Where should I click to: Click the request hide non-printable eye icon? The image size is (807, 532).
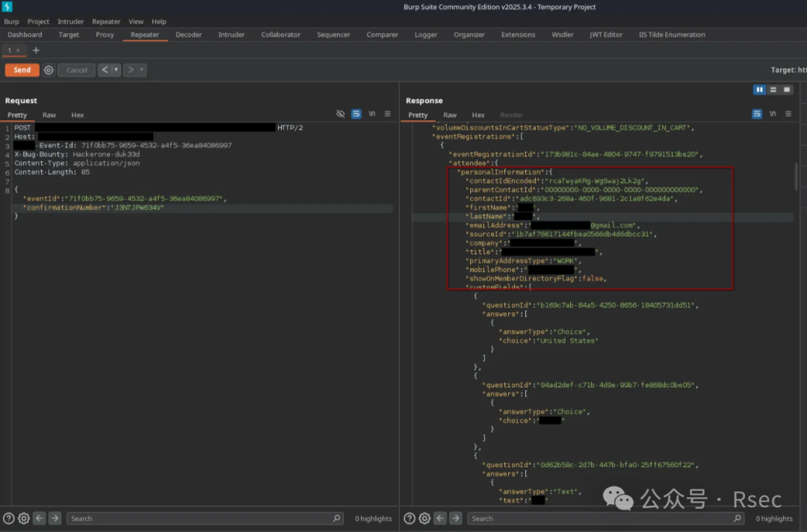coord(341,114)
